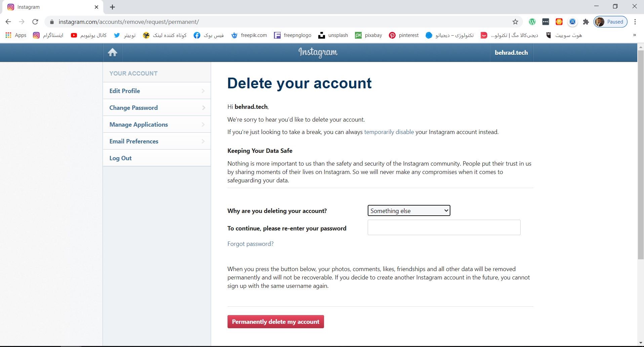Go back using the browser back arrow

8,22
